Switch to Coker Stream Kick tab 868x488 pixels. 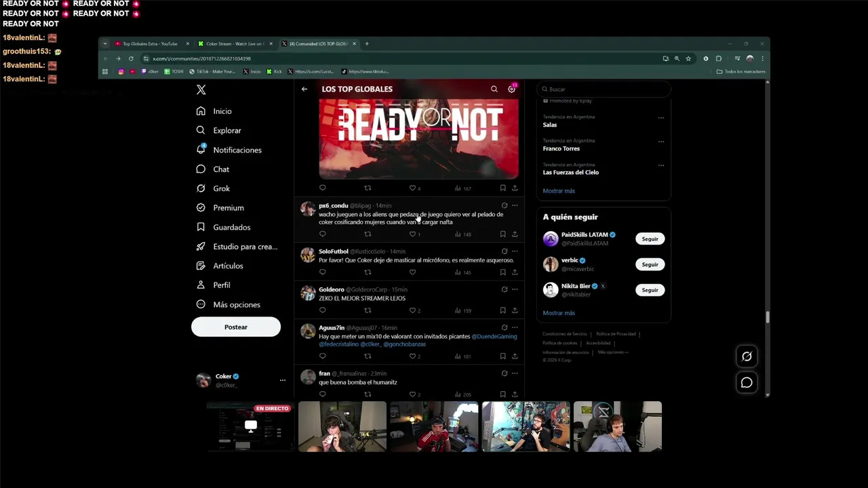coord(235,43)
